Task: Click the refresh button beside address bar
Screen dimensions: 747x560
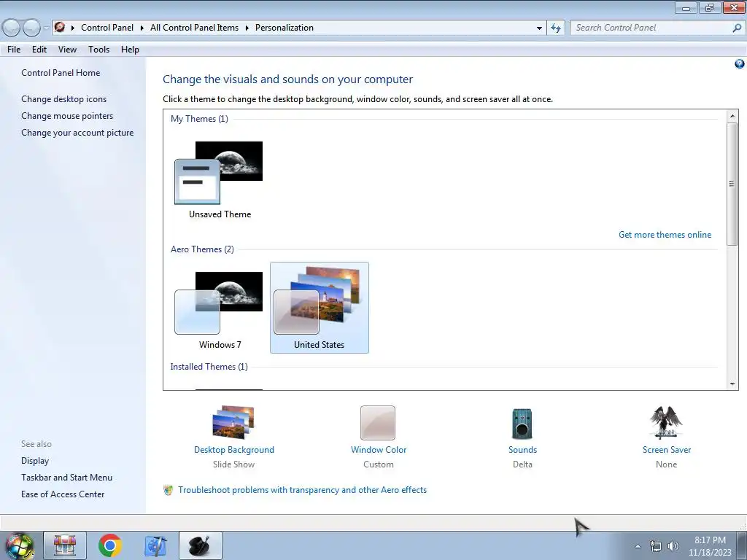Action: point(556,28)
